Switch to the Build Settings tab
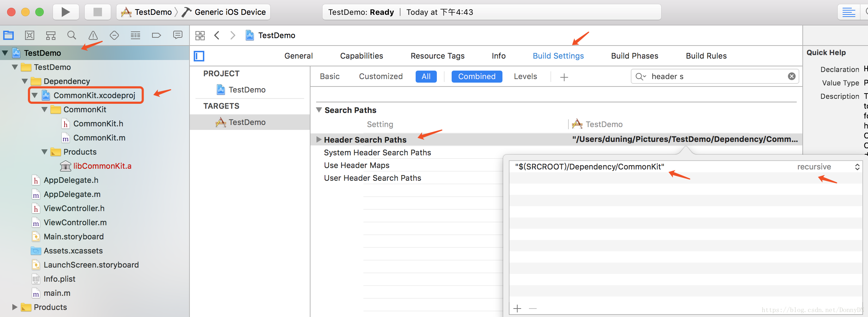This screenshot has height=317, width=868. pos(558,56)
